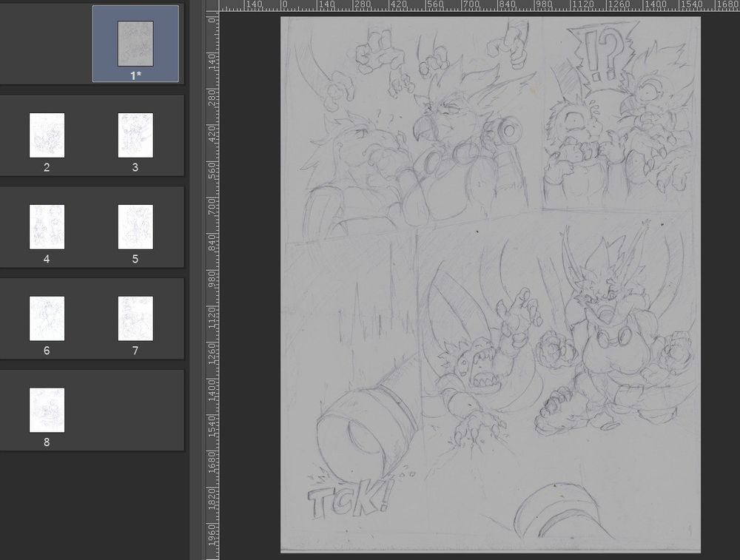Click the ruler origin corner box

212,5
